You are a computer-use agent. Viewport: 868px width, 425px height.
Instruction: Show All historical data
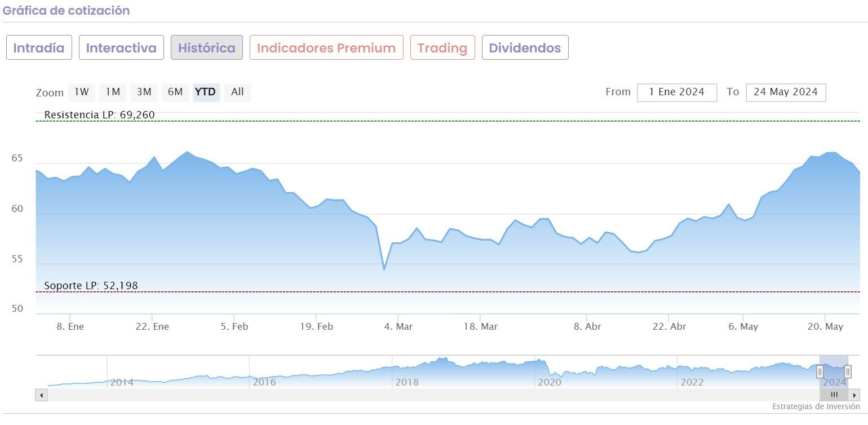pos(237,92)
